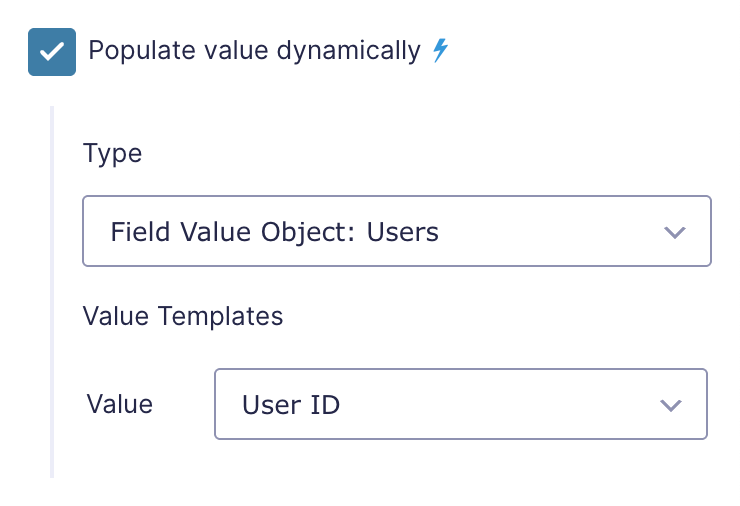Click the white checkmark icon in the checkbox
Image resolution: width=740 pixels, height=506 pixels.
[x=52, y=51]
